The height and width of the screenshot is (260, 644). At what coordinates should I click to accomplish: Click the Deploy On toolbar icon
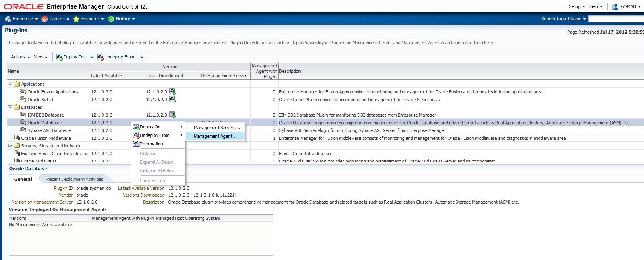[x=60, y=57]
